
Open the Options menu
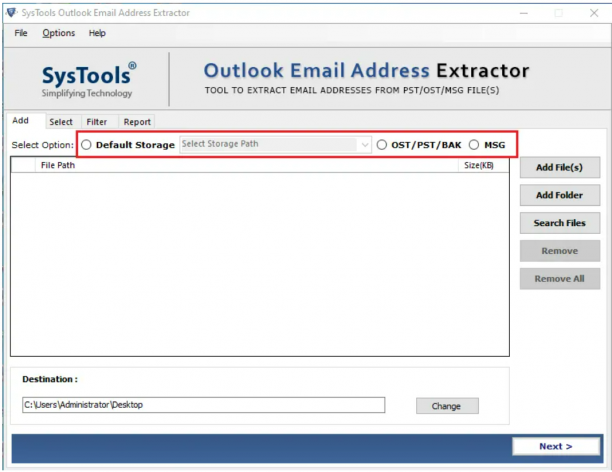coord(59,33)
